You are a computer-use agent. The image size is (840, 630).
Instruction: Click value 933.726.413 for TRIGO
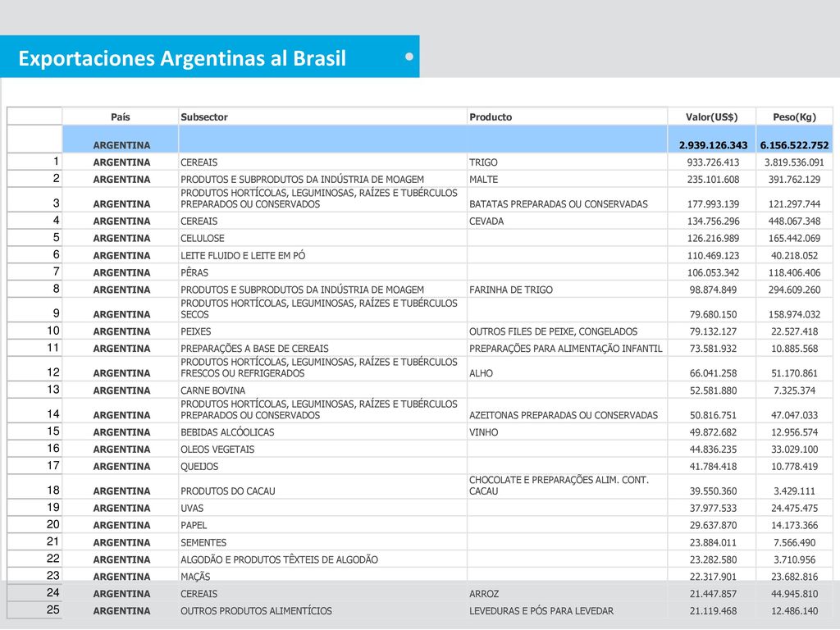(x=713, y=162)
